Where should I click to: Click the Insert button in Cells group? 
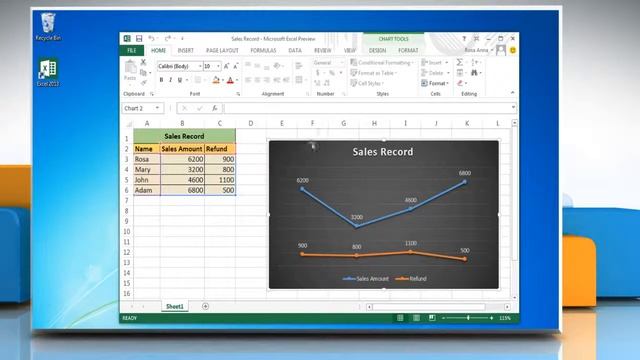pyautogui.click(x=435, y=62)
